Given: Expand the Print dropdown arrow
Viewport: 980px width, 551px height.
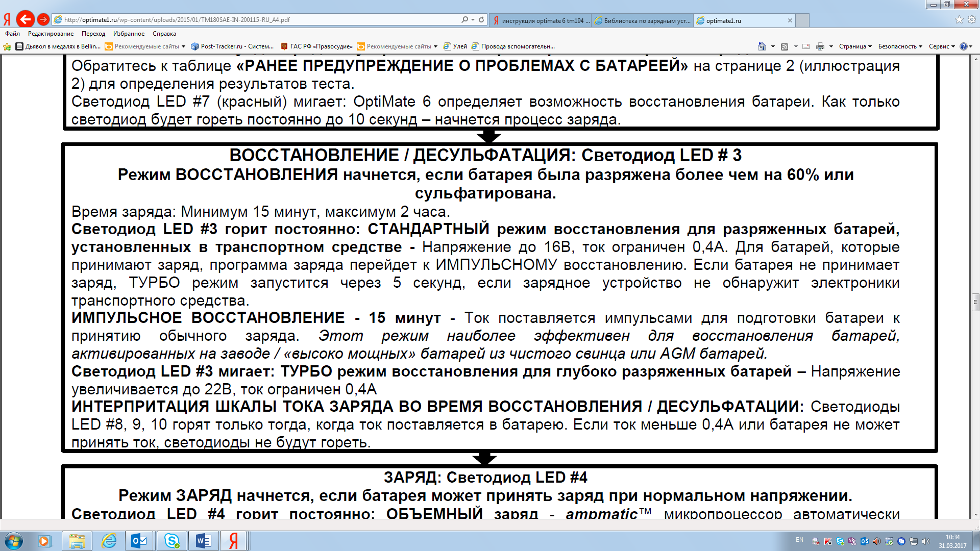Looking at the screenshot, I should (x=831, y=46).
